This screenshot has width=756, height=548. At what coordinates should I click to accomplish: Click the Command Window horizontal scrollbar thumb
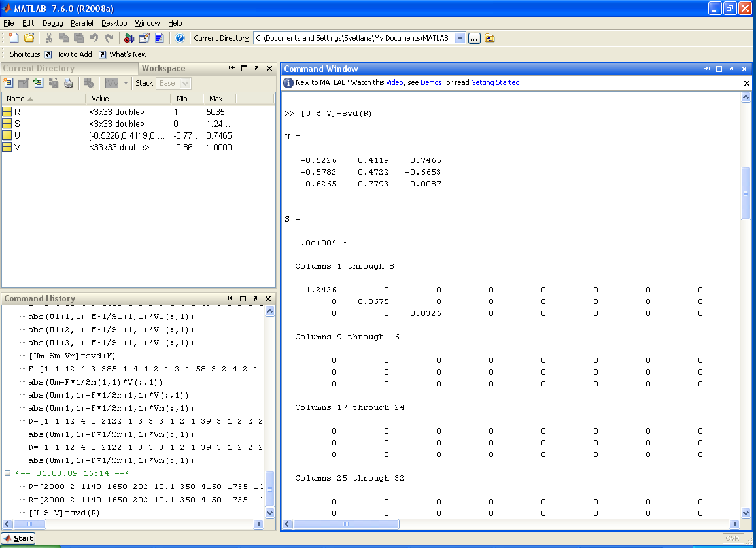(x=346, y=524)
